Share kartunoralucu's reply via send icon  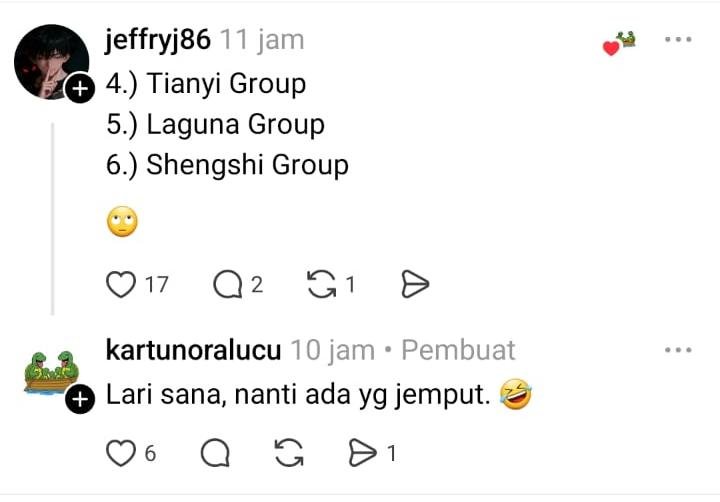tap(362, 453)
